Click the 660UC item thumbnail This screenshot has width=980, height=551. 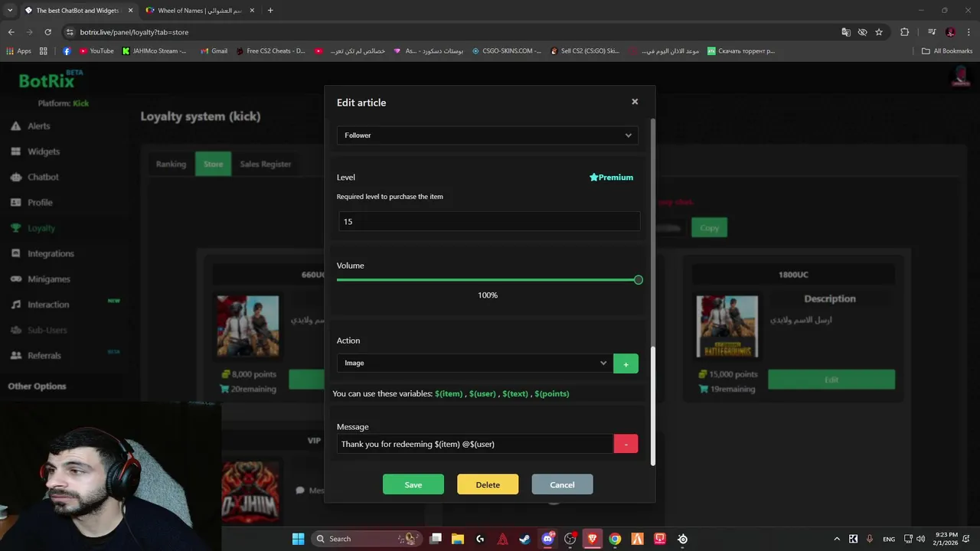(x=248, y=326)
